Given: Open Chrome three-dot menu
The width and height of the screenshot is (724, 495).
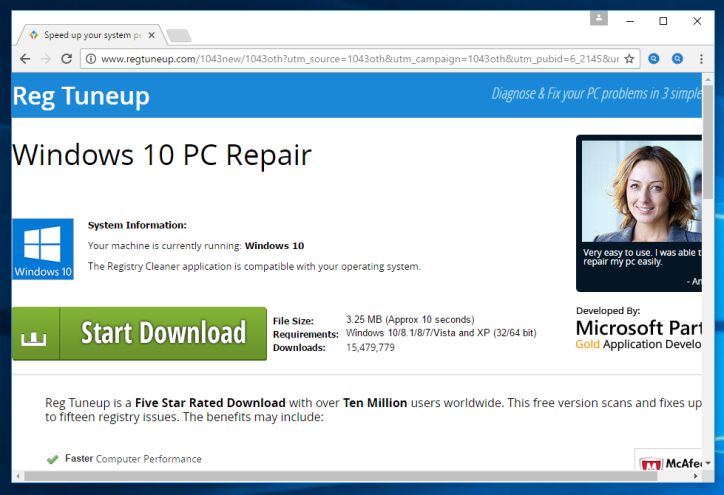Looking at the screenshot, I should tap(701, 59).
